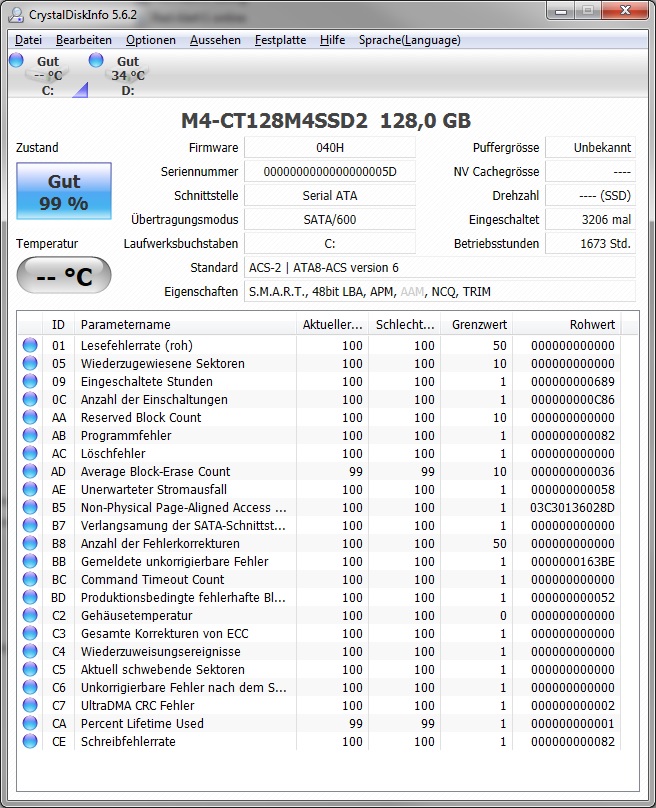This screenshot has width=656, height=808.
Task: Click status icon of Non-Physical Page-Aligned Access row
Action: pyautogui.click(x=30, y=508)
